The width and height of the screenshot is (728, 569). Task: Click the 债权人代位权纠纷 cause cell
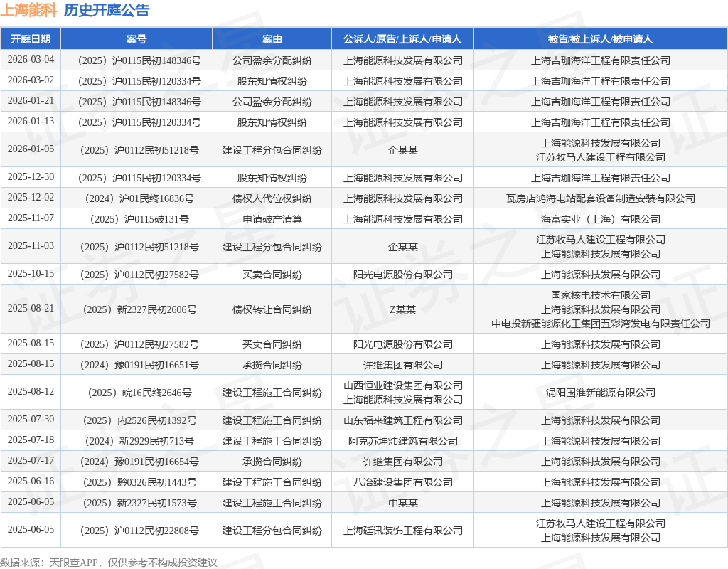coord(272,198)
